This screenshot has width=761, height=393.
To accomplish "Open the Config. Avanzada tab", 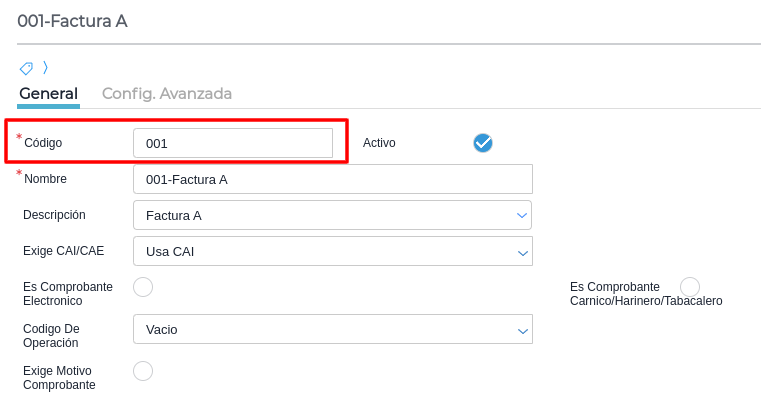I will click(x=167, y=93).
